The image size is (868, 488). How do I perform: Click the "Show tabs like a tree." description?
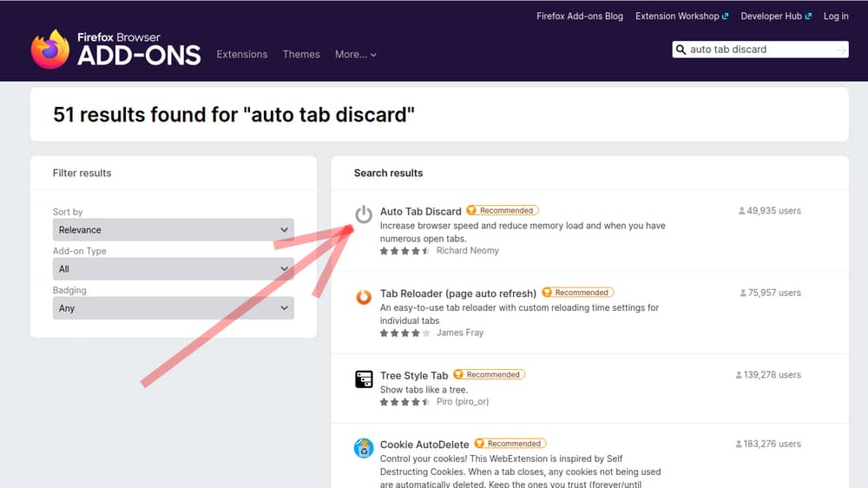coord(424,390)
